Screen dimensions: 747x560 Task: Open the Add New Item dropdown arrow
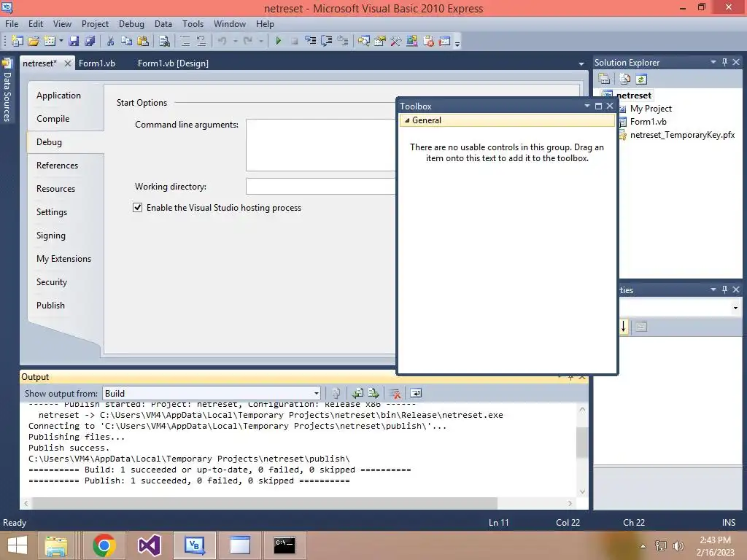click(x=61, y=41)
